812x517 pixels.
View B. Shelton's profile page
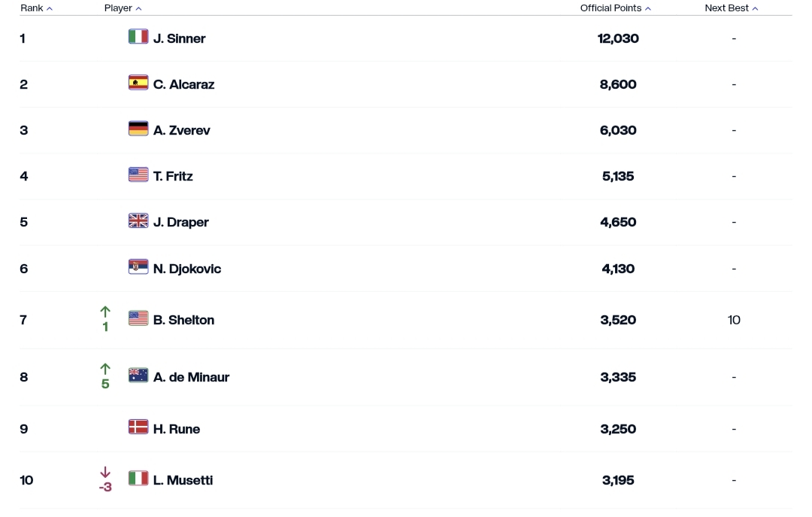click(183, 320)
